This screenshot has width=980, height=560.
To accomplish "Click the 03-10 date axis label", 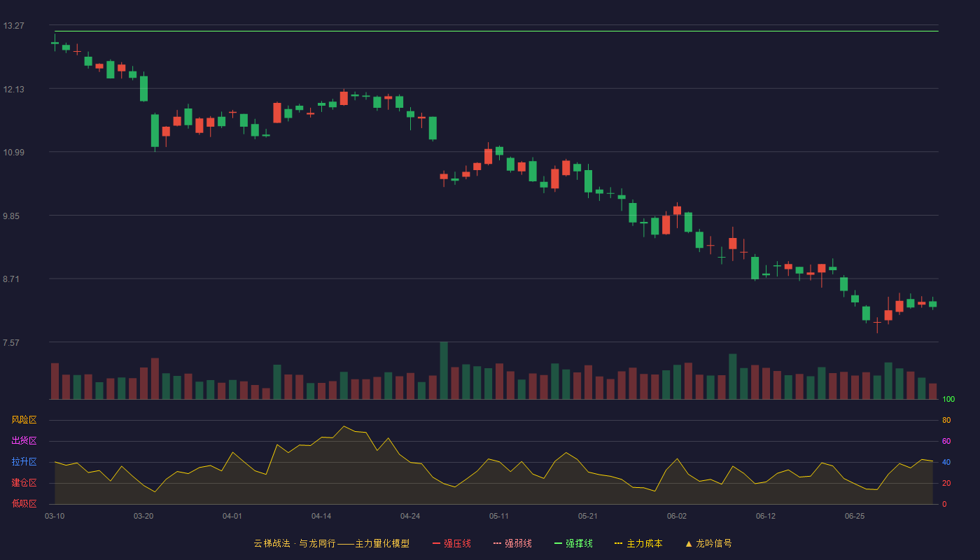I will coord(55,516).
